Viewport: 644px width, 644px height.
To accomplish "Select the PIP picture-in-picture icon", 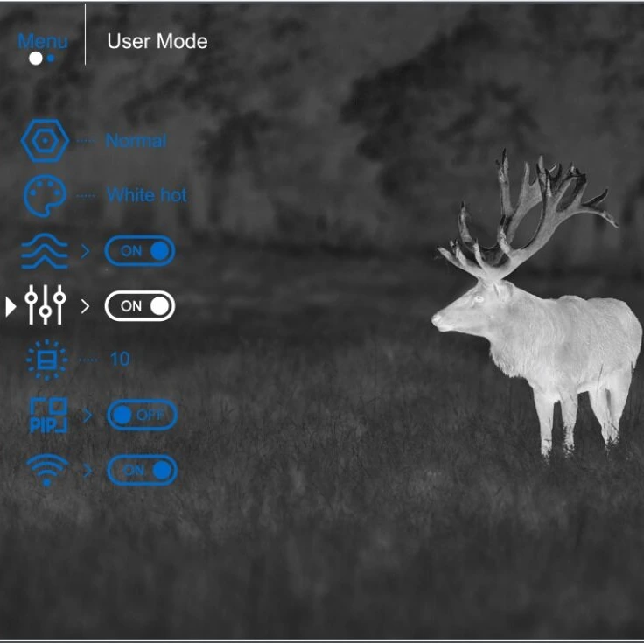I will coord(48,415).
